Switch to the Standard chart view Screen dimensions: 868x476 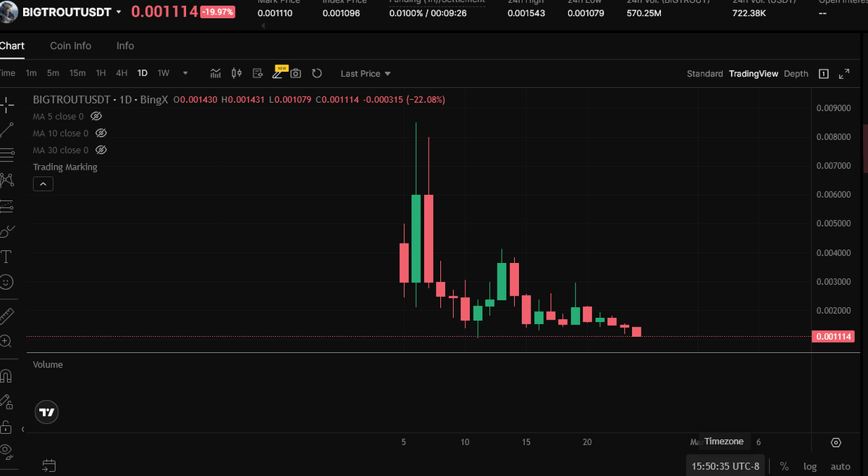click(704, 74)
